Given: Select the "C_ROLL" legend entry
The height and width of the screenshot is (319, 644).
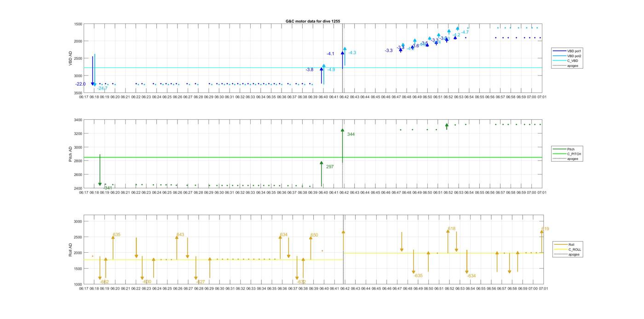Looking at the screenshot, I should pyautogui.click(x=575, y=249).
